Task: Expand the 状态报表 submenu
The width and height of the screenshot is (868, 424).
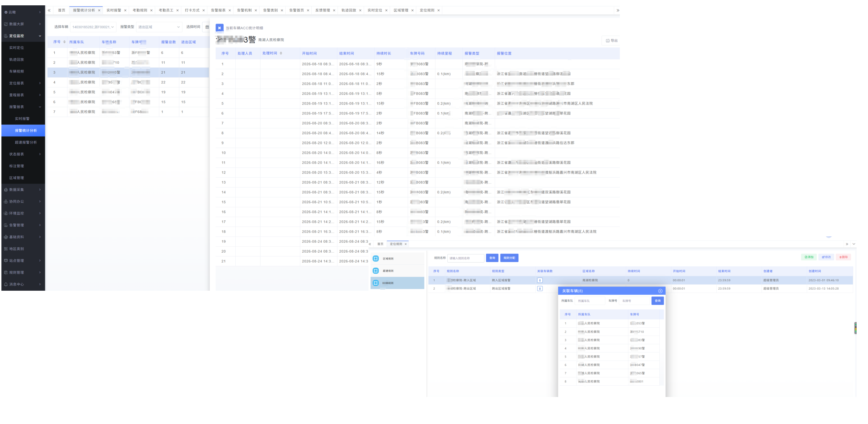Action: [23, 154]
